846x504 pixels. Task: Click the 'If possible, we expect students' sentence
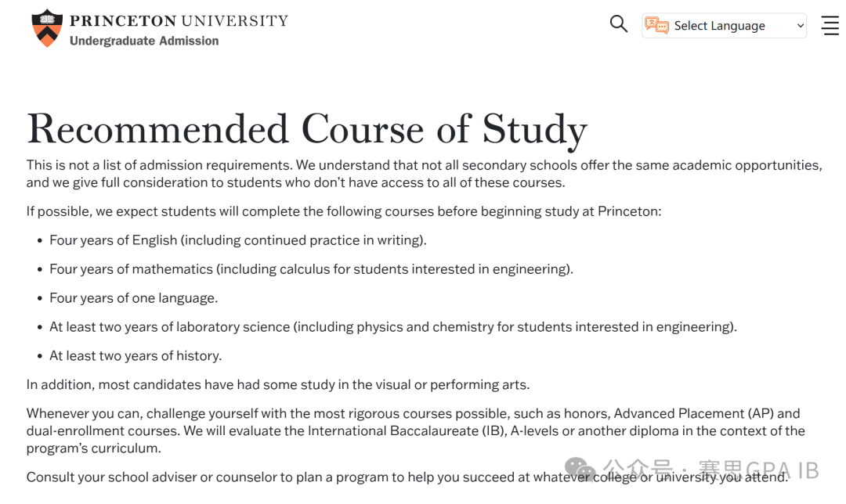tap(343, 211)
